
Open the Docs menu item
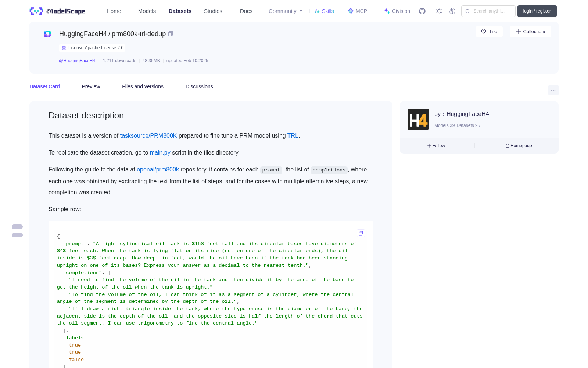click(246, 11)
